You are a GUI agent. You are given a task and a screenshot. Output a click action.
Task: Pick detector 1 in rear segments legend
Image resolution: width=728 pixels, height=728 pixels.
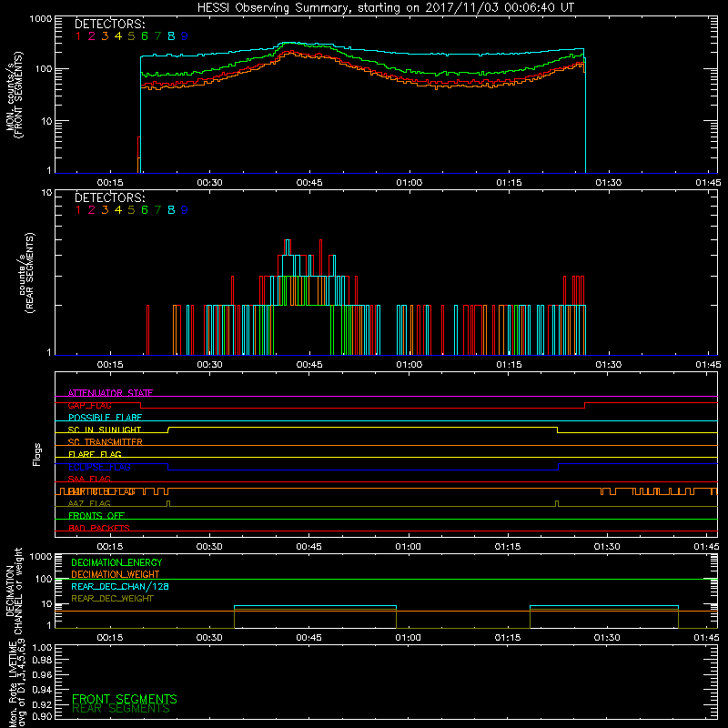click(78, 210)
